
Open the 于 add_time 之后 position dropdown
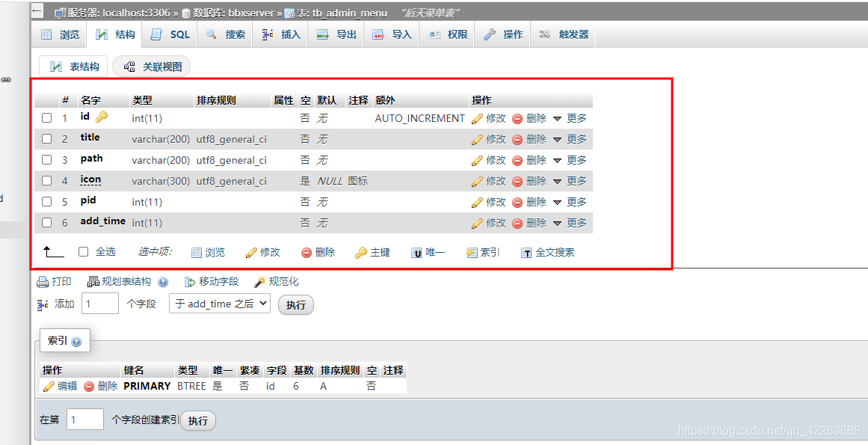[220, 304]
